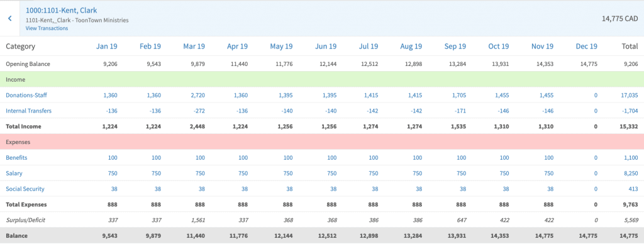Click the red Expenses section header

[x=322, y=141]
